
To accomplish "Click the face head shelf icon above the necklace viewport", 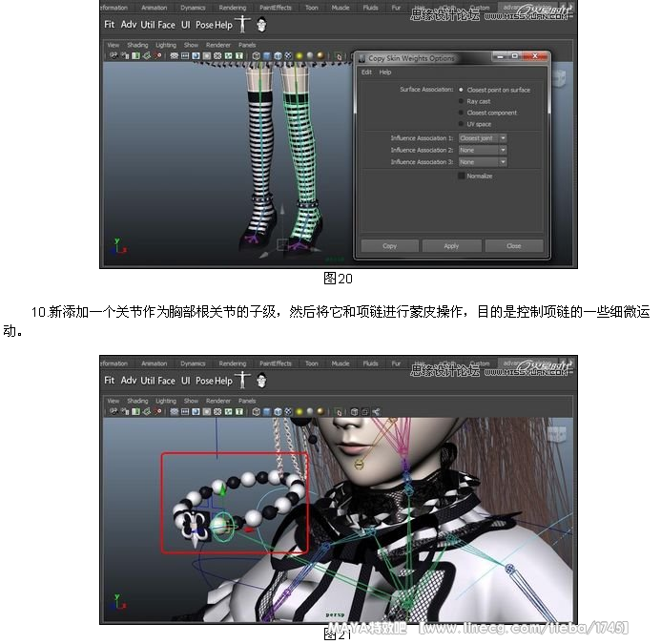I will click(x=261, y=380).
